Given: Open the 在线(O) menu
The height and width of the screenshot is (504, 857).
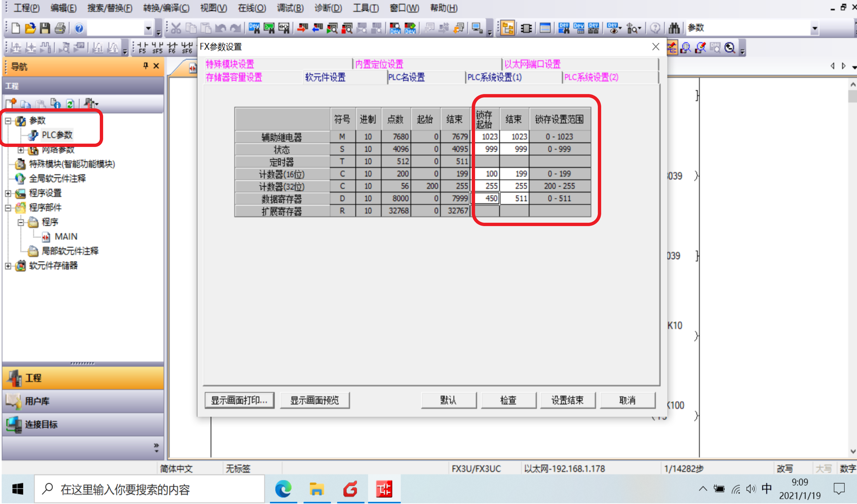Looking at the screenshot, I should click(252, 8).
